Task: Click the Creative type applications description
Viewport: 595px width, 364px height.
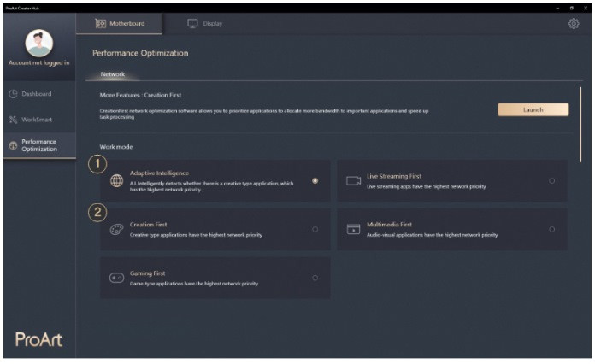Action: pos(196,235)
